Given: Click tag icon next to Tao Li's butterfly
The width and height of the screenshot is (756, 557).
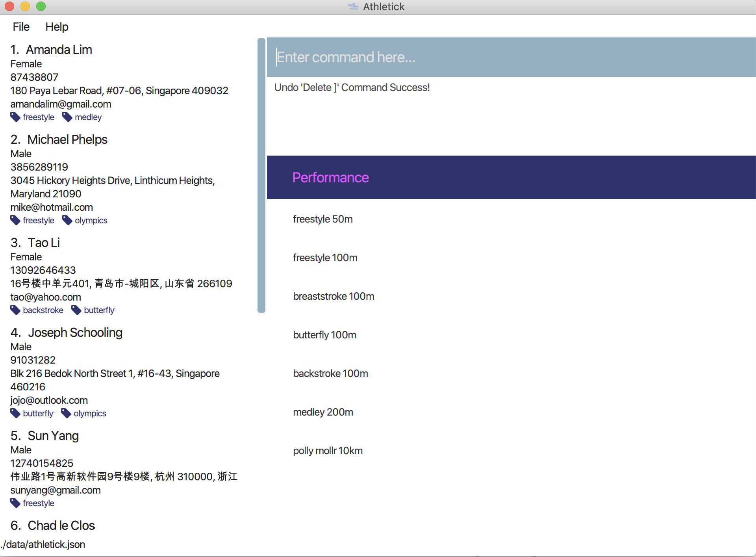Looking at the screenshot, I should 76,310.
